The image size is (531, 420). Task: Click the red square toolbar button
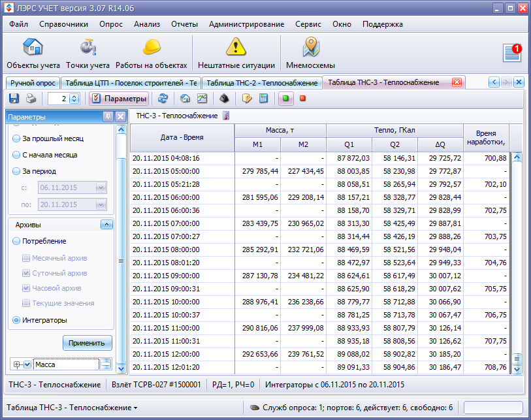[303, 99]
